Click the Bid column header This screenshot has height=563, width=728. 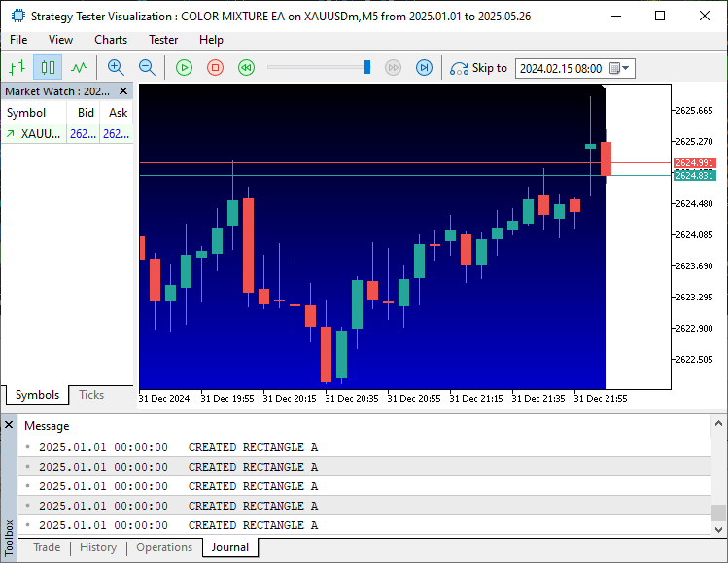click(86, 113)
